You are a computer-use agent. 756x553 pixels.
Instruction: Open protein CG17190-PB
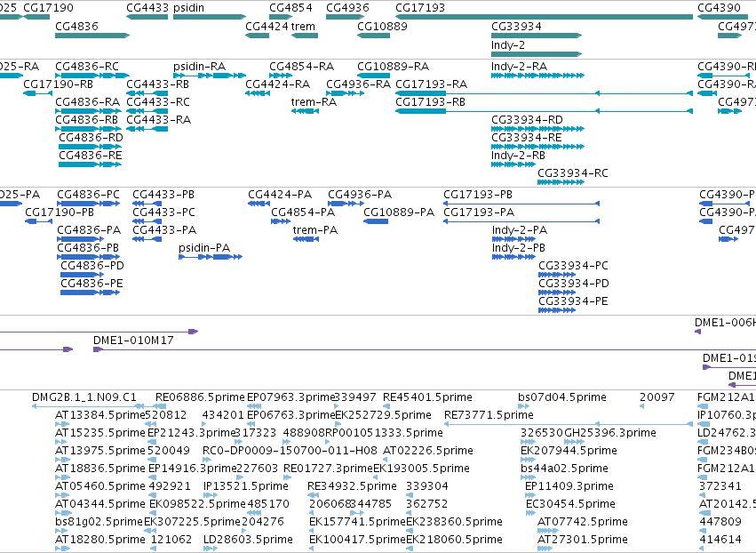point(38,222)
